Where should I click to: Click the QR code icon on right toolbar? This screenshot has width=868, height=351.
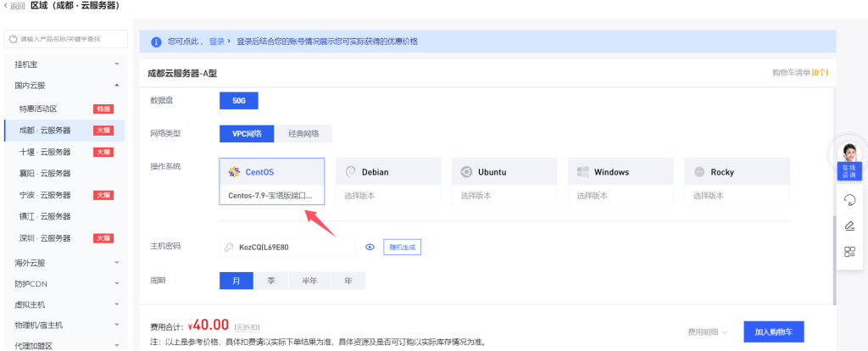click(x=849, y=252)
